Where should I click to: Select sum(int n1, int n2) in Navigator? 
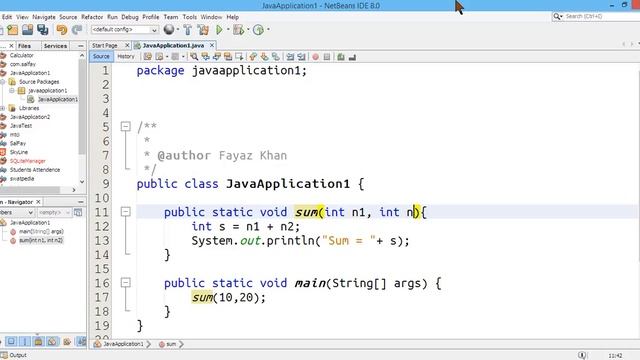[41, 240]
